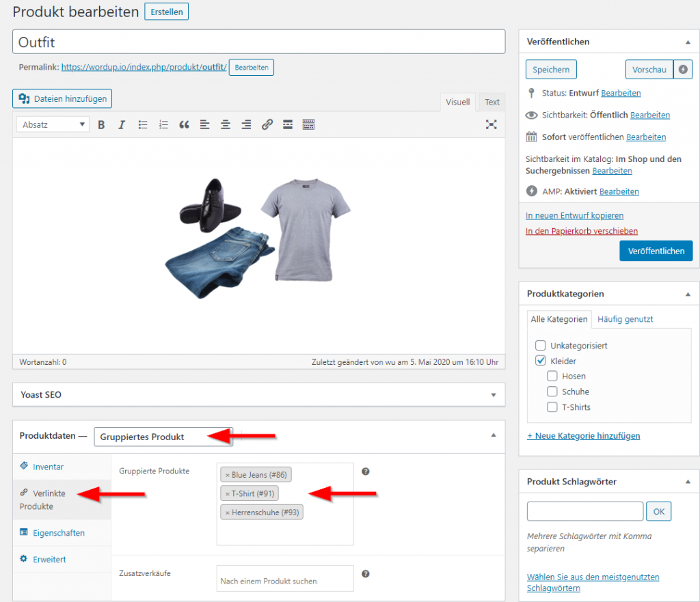Edit the Sichtbarkeit Öffentlich setting
Screen dimensions: 700x602
click(650, 115)
